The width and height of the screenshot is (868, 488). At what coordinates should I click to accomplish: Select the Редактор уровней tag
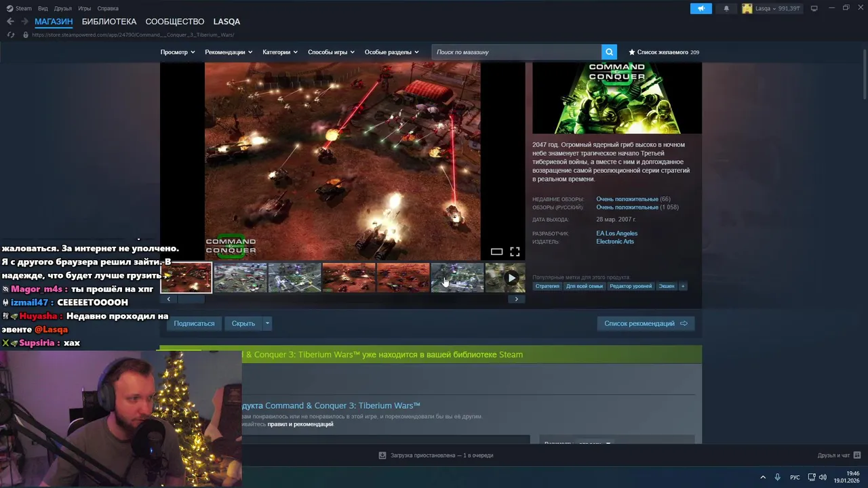(x=631, y=286)
